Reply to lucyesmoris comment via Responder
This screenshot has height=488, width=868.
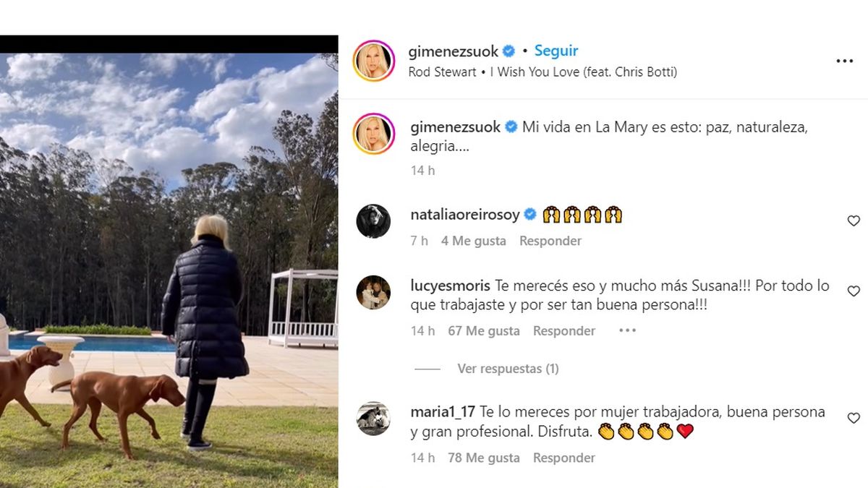(564, 330)
